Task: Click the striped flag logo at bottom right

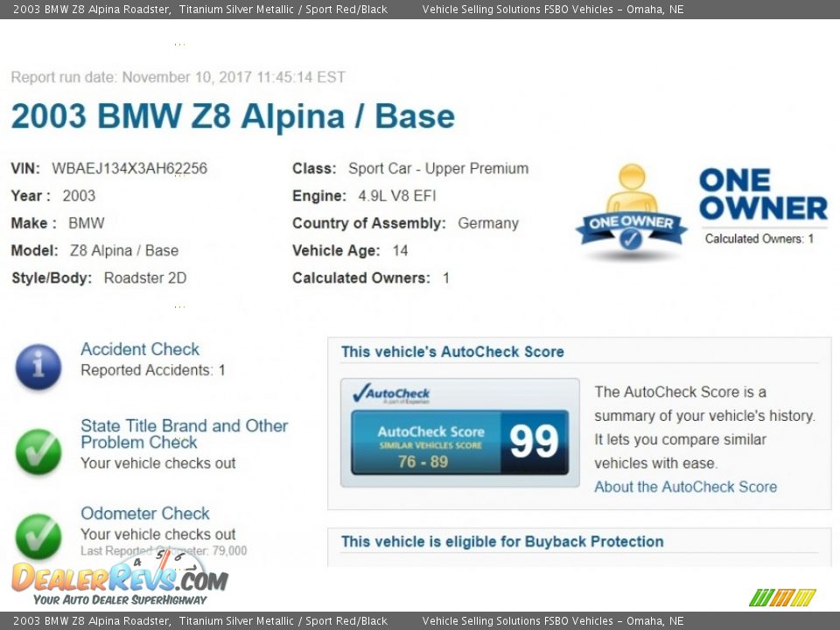Action: (x=782, y=598)
